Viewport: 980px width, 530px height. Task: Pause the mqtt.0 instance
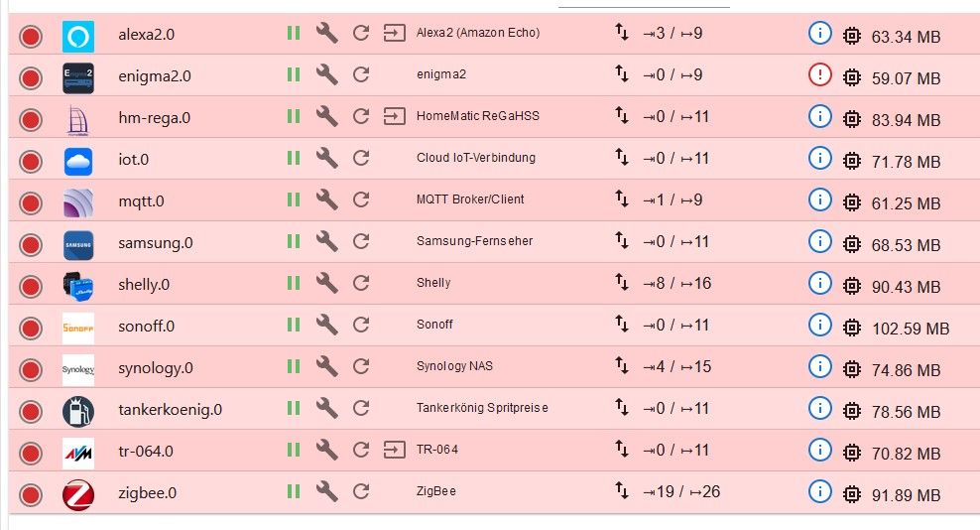293,199
